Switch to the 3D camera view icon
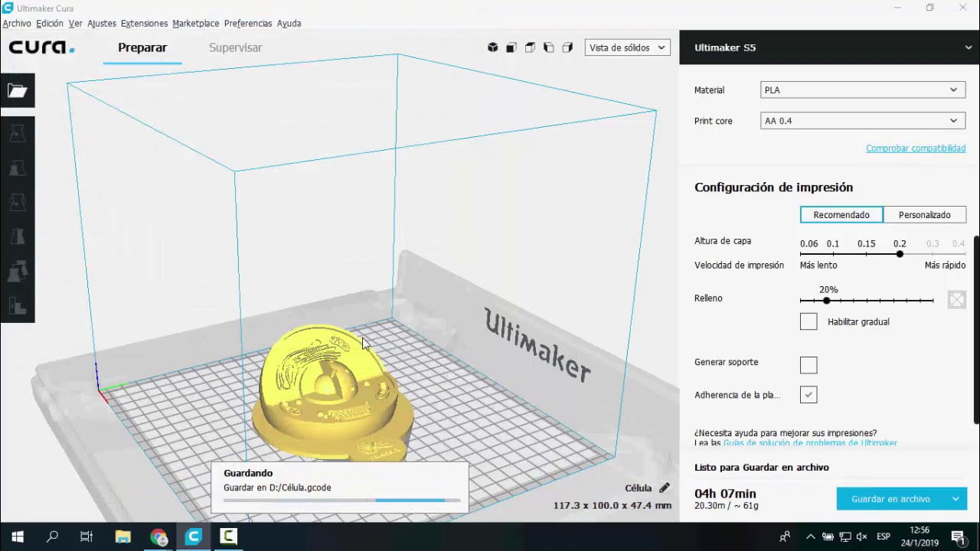 tap(492, 47)
